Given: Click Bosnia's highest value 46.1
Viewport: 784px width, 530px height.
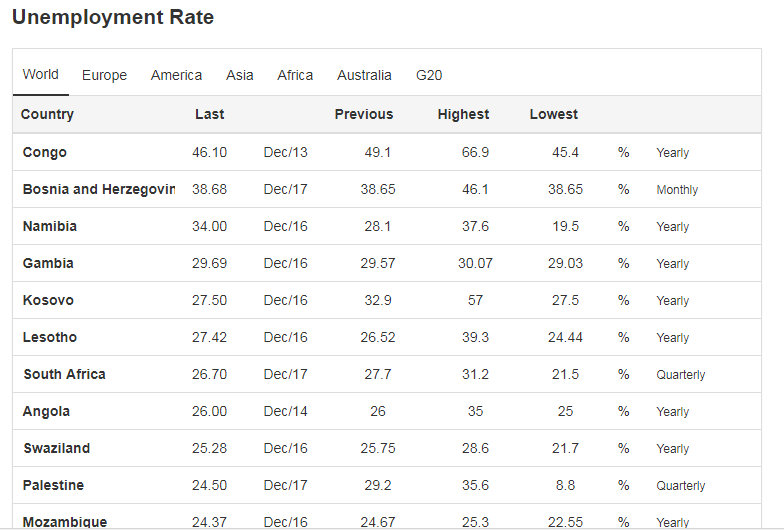Looking at the screenshot, I should click(x=475, y=190).
